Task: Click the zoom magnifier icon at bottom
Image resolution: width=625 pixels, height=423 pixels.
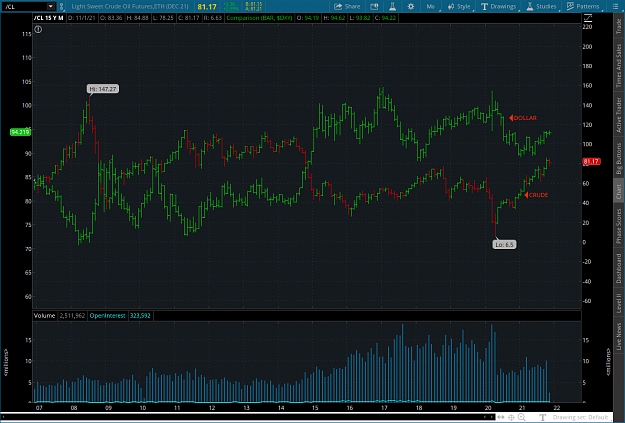Action: point(521,417)
